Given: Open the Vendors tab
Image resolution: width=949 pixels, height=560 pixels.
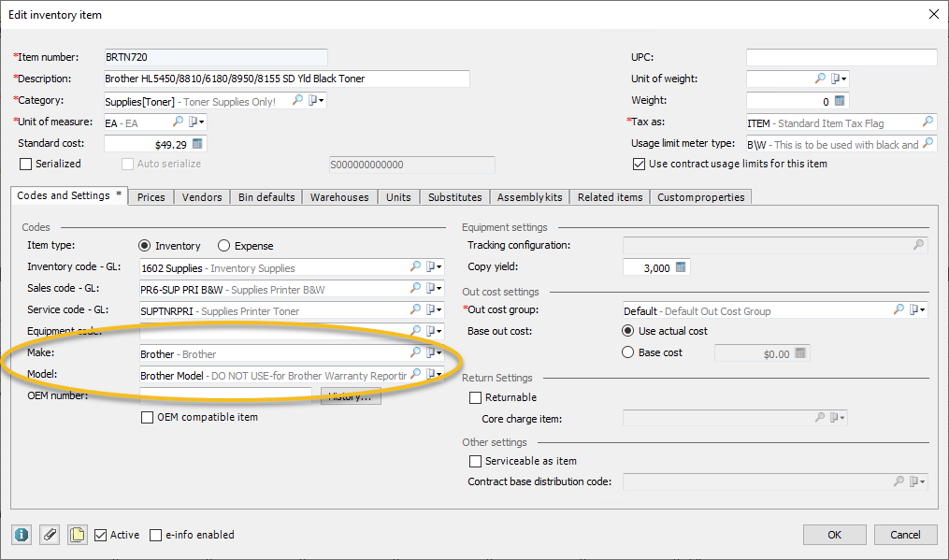Looking at the screenshot, I should point(202,197).
